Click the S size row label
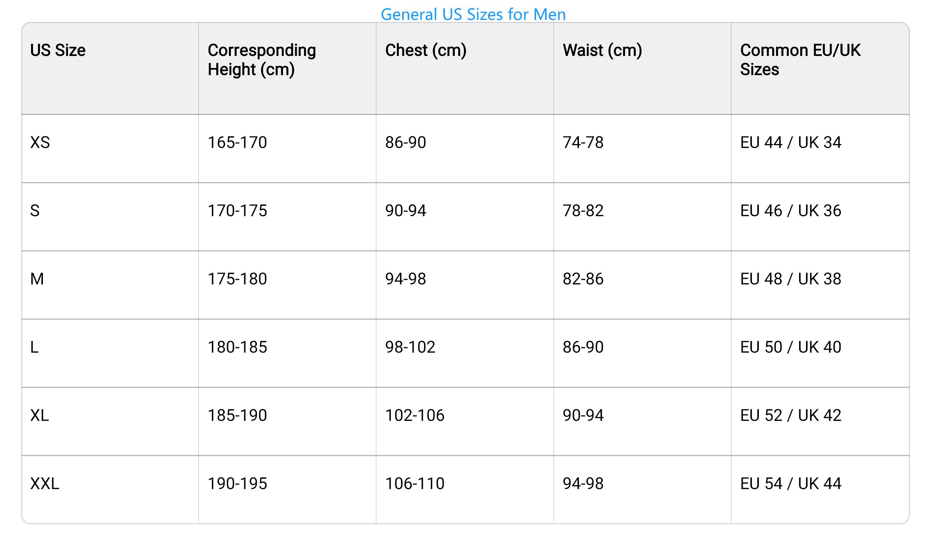Screen dimensions: 931x560 pyautogui.click(x=110, y=217)
